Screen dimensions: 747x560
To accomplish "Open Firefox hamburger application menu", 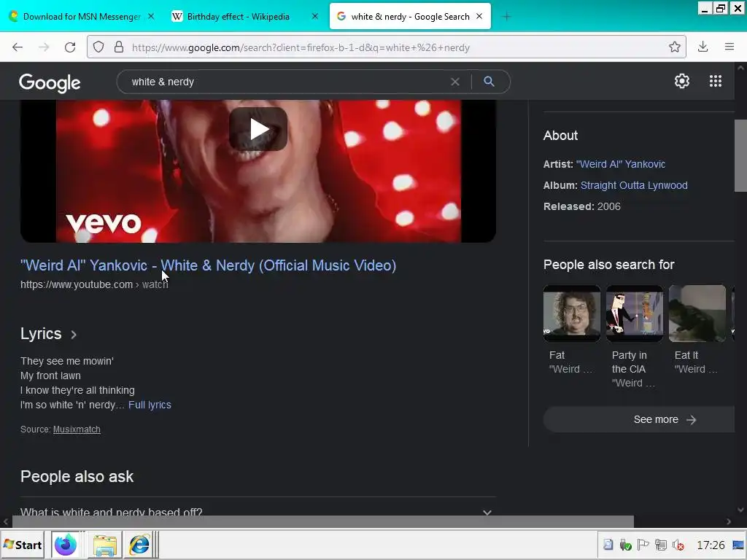I will [729, 47].
